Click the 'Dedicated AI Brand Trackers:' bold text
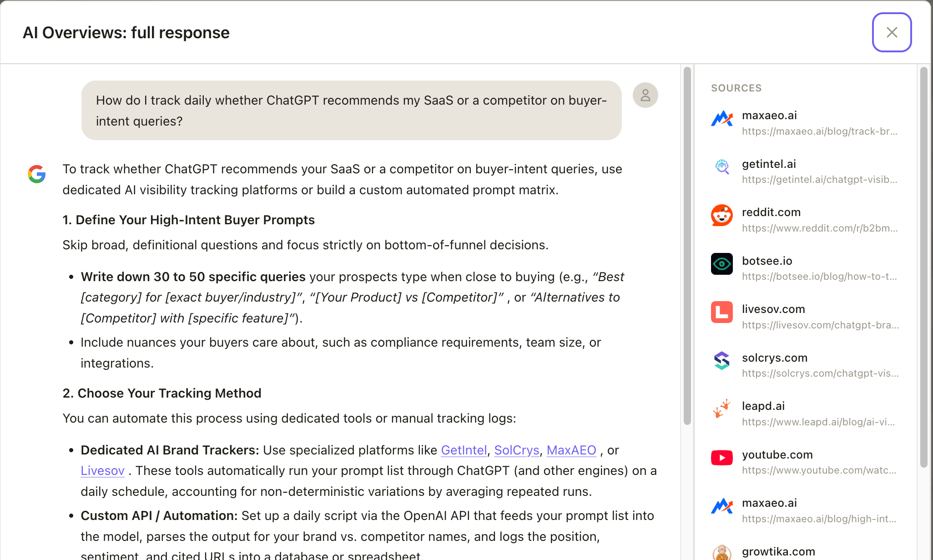 (x=170, y=450)
